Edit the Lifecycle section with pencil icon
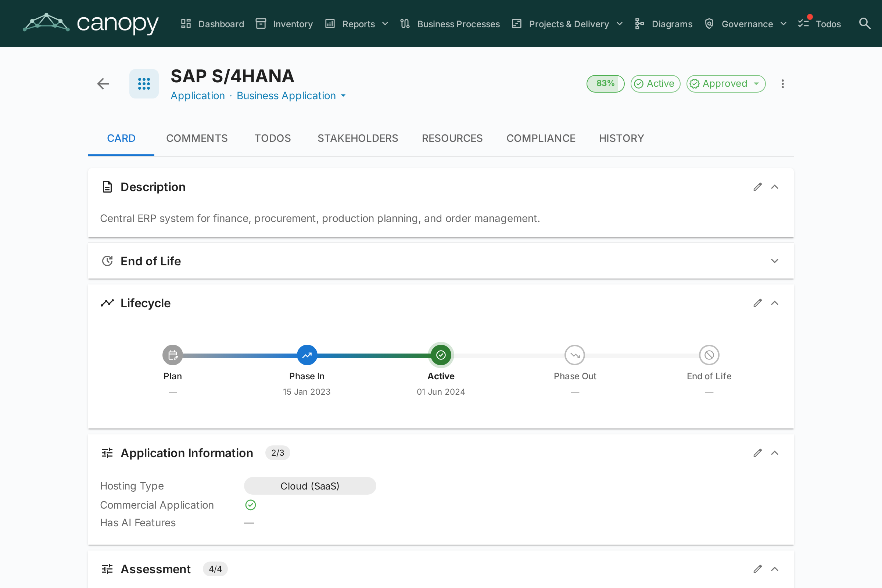Screen dimensions: 882x588 pyautogui.click(x=757, y=303)
